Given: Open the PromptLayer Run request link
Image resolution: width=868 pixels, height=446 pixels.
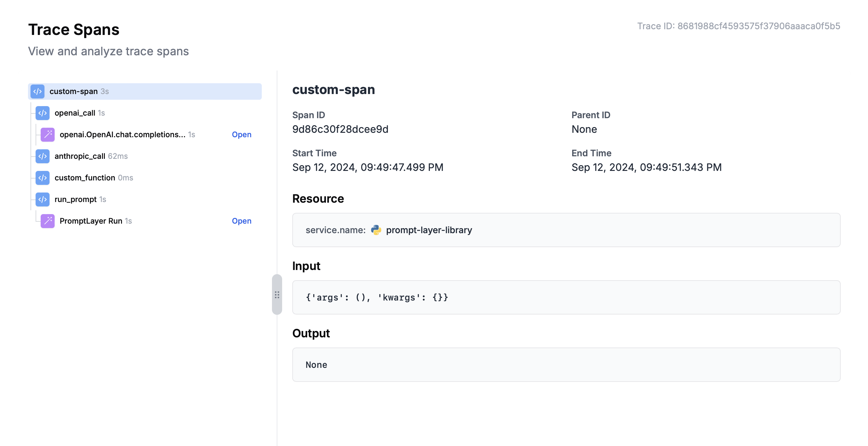Looking at the screenshot, I should [241, 221].
